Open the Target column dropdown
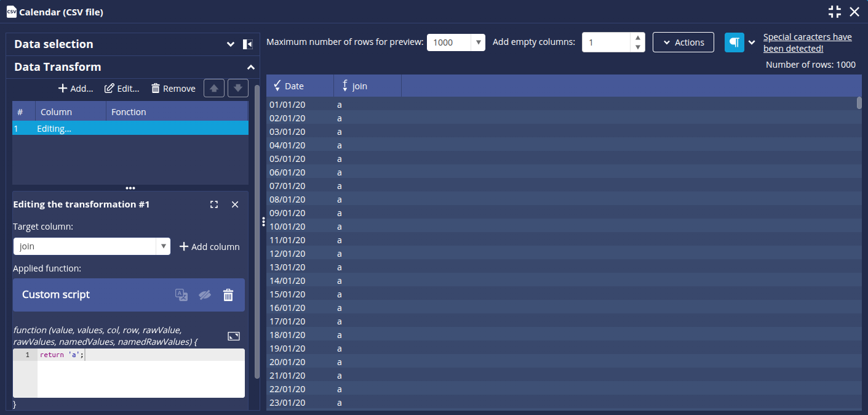 (x=163, y=246)
